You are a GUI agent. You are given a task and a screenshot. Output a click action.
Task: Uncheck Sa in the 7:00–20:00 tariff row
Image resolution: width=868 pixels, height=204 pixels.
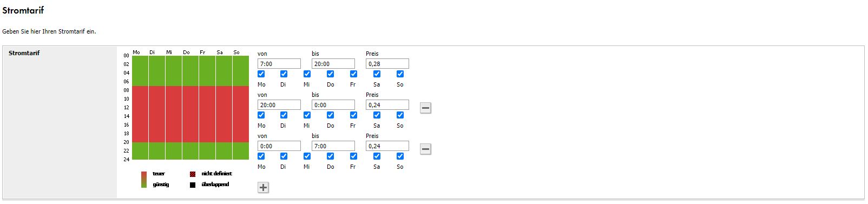point(377,74)
